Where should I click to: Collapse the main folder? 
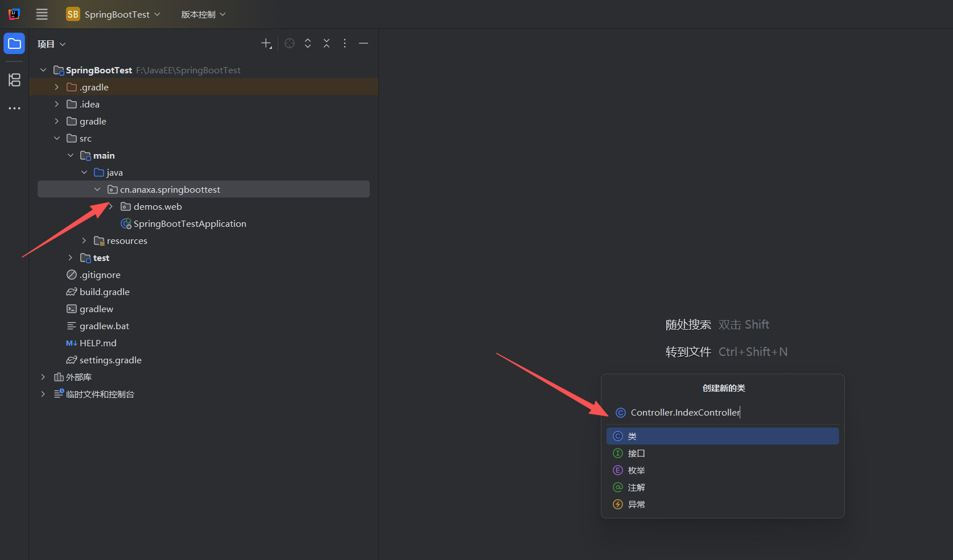click(x=71, y=155)
